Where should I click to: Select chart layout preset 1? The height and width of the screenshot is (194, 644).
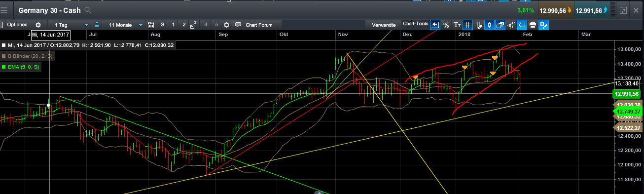(173, 25)
